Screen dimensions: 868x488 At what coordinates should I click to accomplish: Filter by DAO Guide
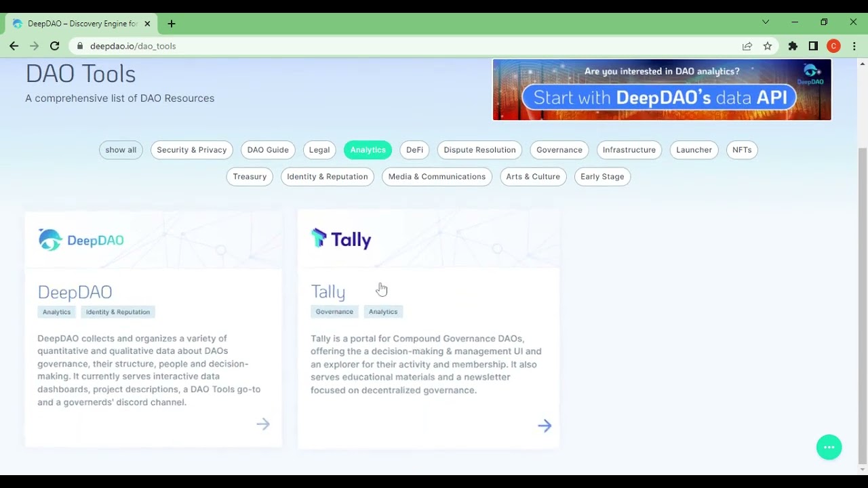coord(268,150)
